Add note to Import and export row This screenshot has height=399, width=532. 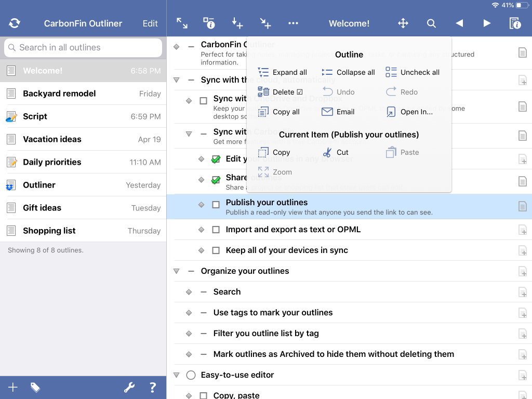click(523, 230)
